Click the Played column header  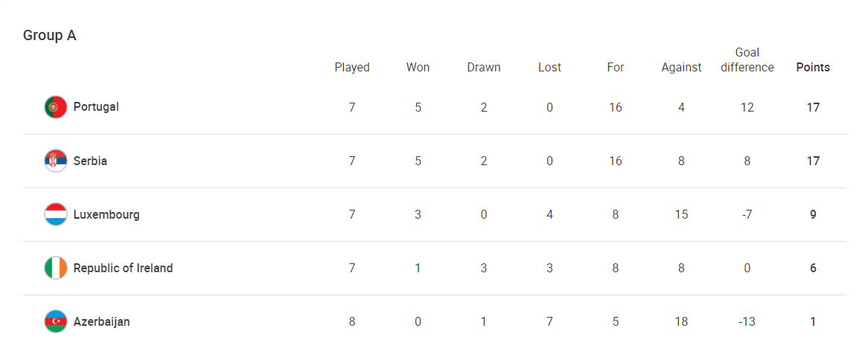(x=352, y=68)
